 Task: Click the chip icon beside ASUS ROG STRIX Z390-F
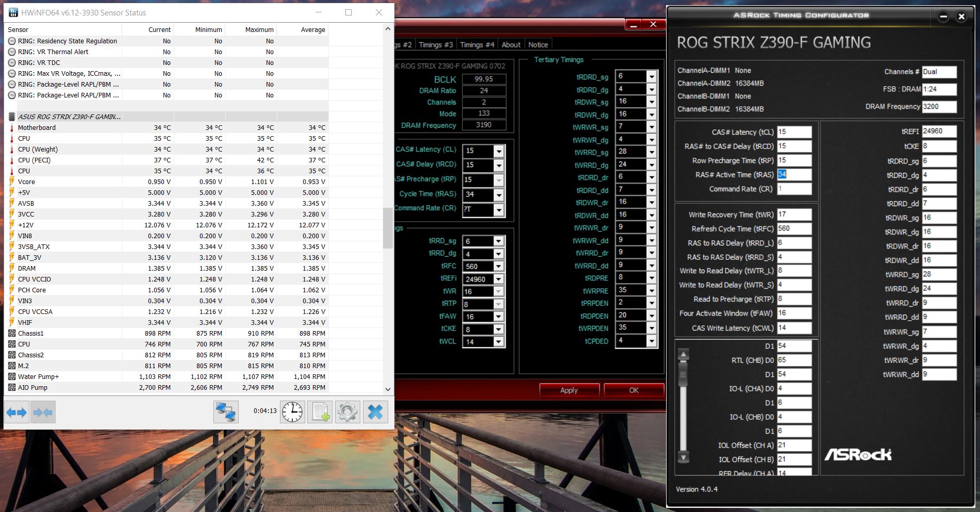[12, 117]
